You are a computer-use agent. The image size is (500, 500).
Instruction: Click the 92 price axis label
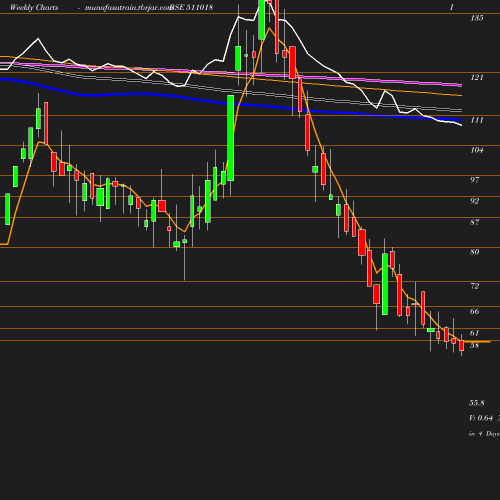click(x=475, y=201)
